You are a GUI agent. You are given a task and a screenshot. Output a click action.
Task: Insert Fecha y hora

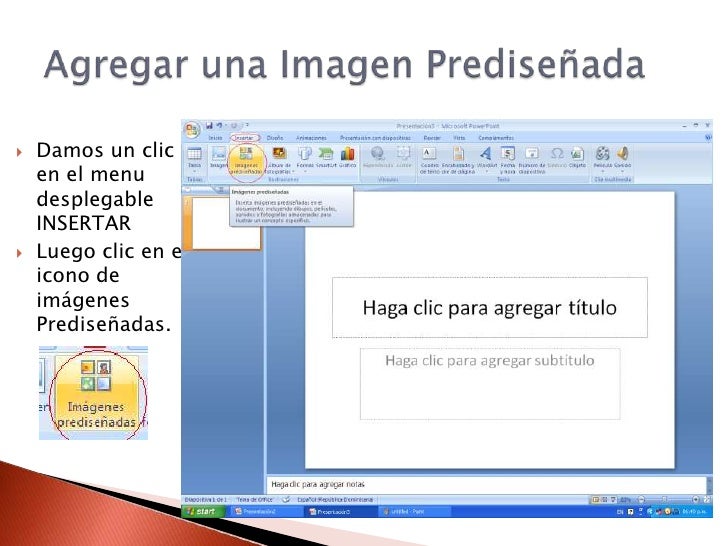coord(508,160)
